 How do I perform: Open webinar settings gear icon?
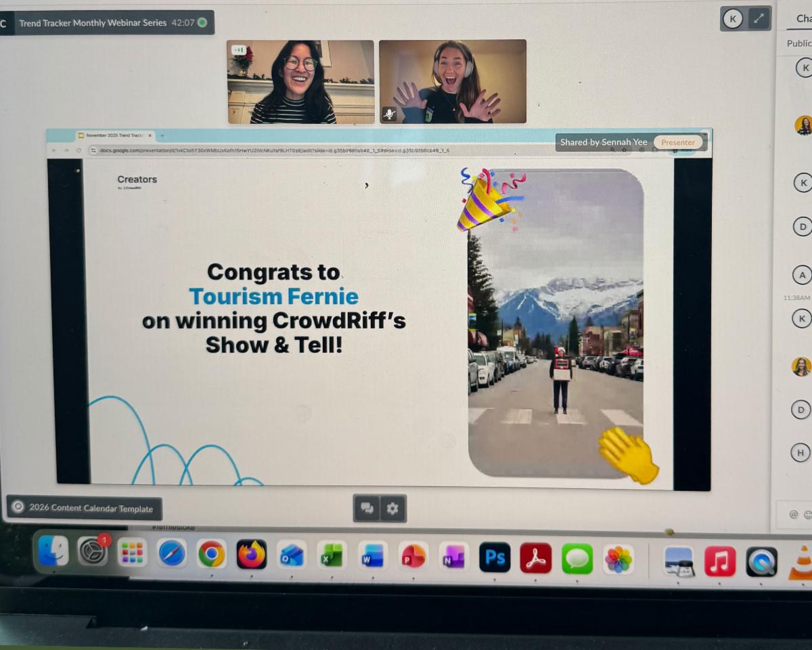(x=393, y=508)
